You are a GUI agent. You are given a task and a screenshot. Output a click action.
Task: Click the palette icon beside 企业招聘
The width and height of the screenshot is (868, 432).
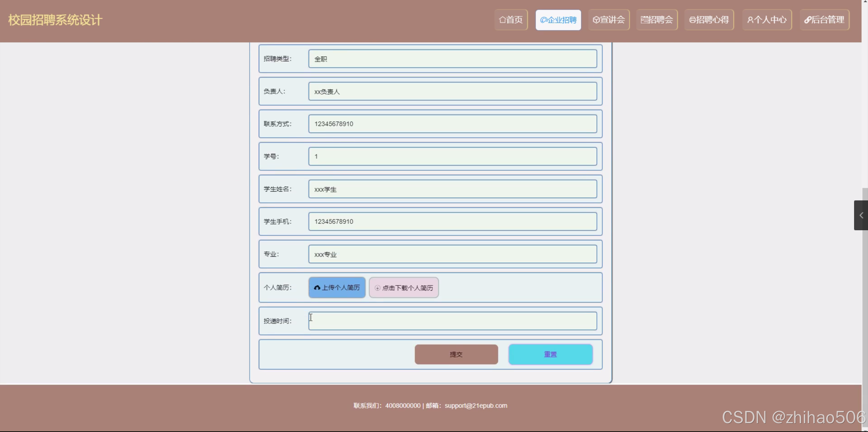click(544, 20)
